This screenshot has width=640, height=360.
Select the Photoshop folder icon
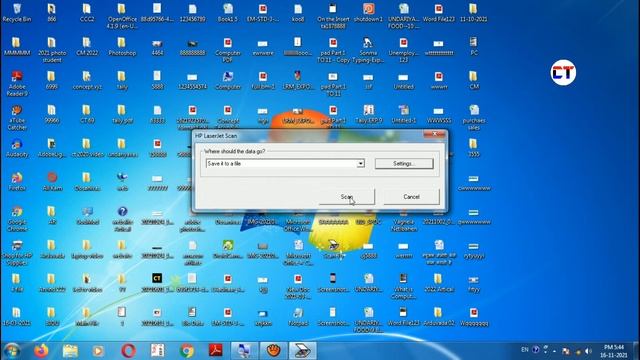pyautogui.click(x=122, y=46)
